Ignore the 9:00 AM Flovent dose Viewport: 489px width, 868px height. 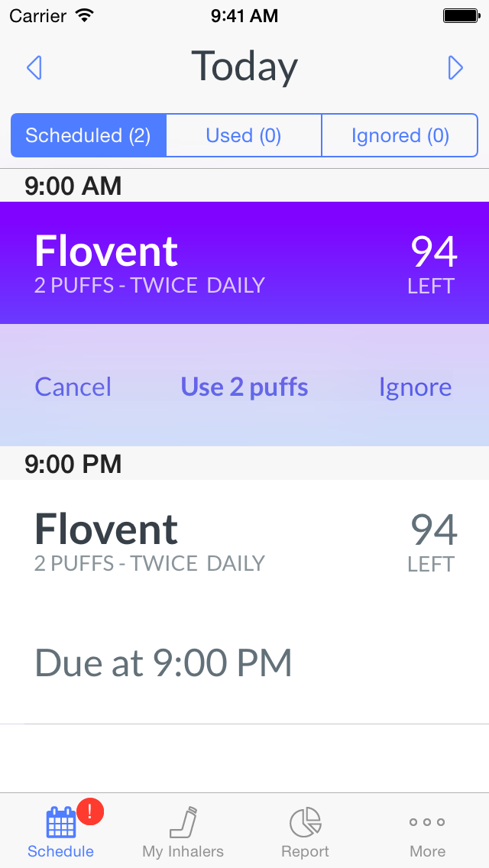tap(416, 387)
